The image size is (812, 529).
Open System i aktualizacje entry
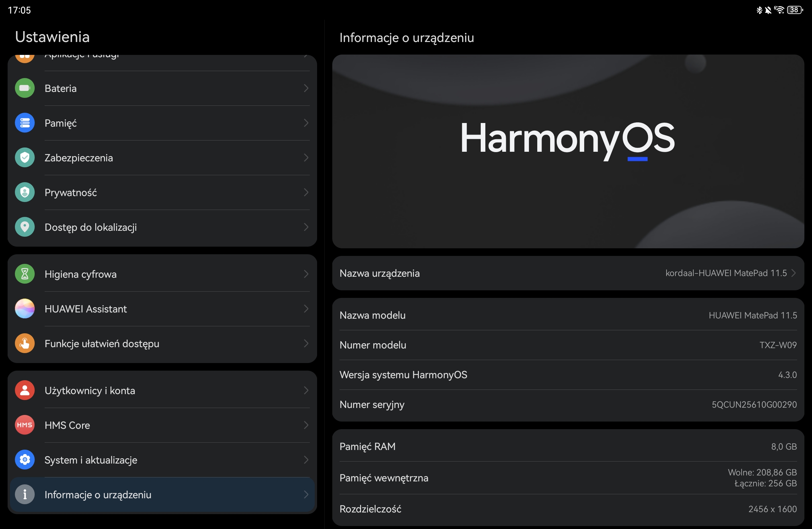click(x=162, y=460)
